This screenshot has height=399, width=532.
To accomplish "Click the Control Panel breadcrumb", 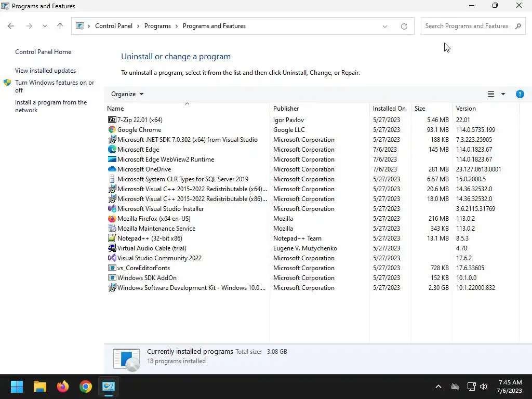I will [x=114, y=26].
